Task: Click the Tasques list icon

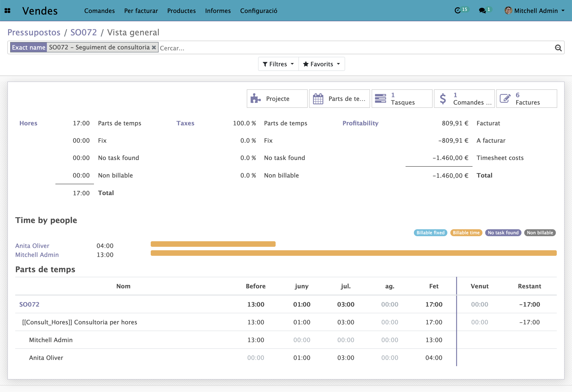Action: pos(380,99)
